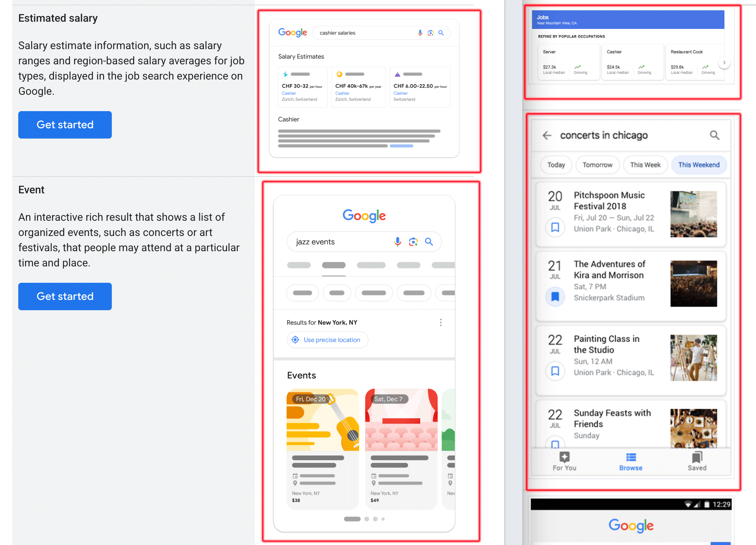The image size is (756, 545).
Task: Click Get started button for Event schema
Action: [65, 296]
